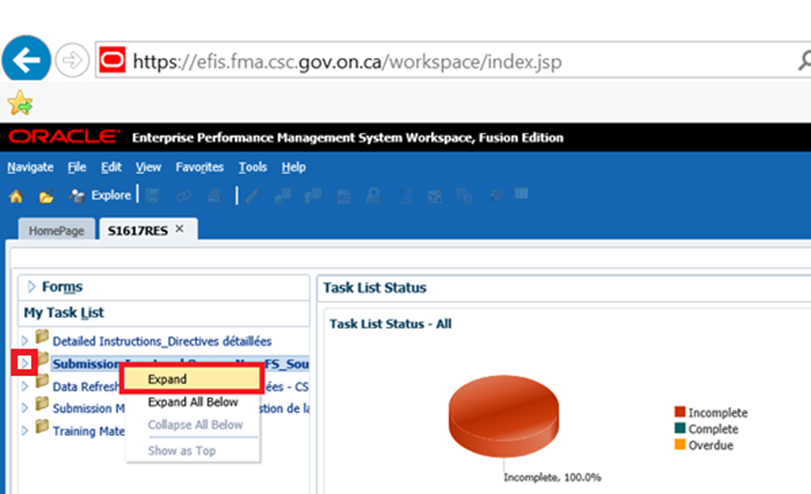Click the Training Materials folder icon
This screenshot has width=811, height=494.
point(42,429)
